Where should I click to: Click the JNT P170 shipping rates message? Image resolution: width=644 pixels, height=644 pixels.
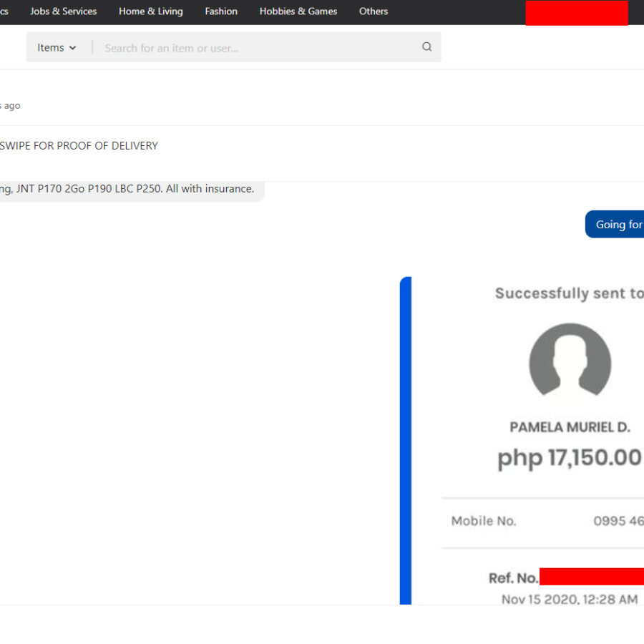(x=132, y=190)
